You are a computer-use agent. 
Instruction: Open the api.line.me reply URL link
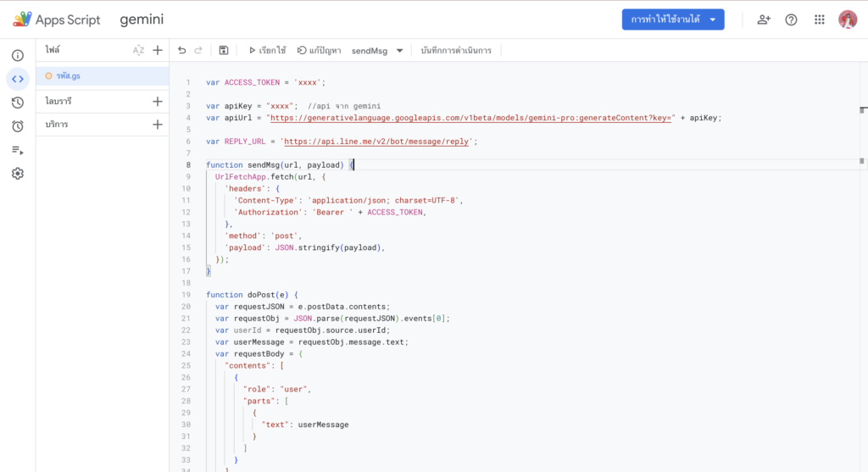pos(376,142)
